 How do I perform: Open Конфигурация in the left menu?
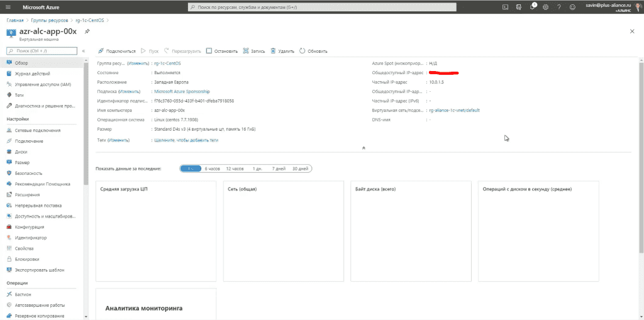click(41, 227)
